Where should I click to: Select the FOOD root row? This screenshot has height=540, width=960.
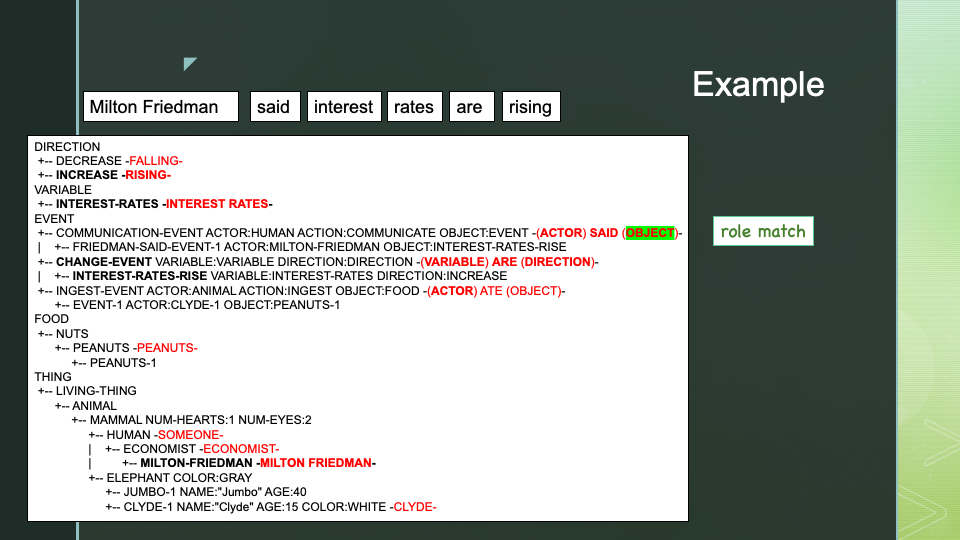point(51,319)
